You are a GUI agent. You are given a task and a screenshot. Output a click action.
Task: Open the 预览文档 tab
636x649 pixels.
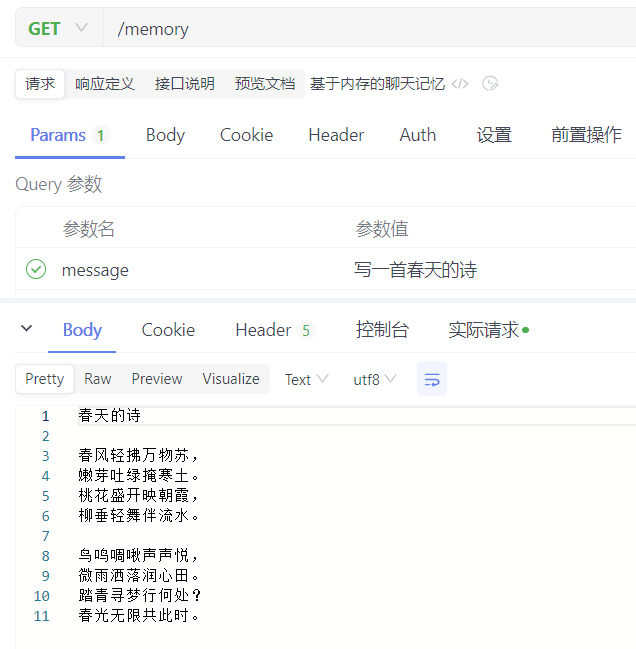tap(265, 84)
